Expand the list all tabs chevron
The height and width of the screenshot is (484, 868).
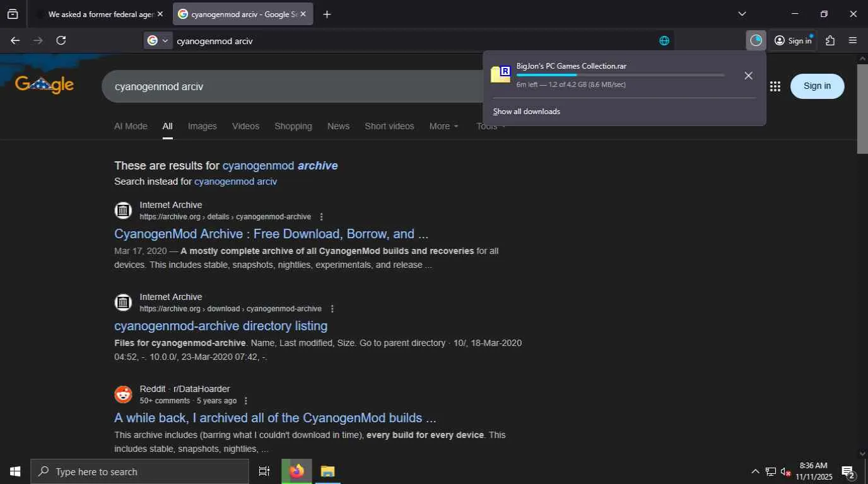pos(742,14)
